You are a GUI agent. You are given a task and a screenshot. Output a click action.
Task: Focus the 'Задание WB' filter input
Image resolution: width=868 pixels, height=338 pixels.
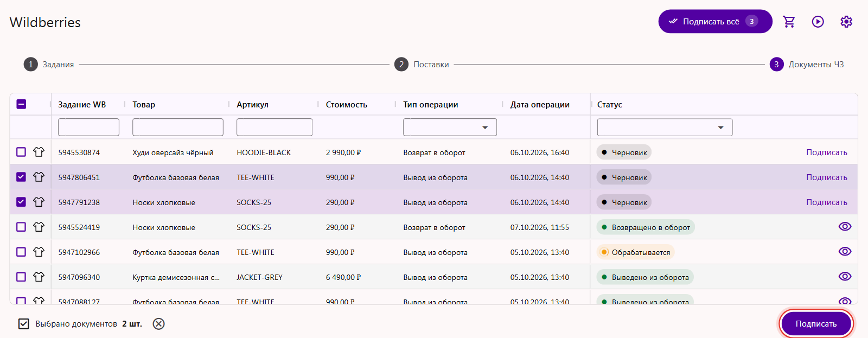coord(88,127)
